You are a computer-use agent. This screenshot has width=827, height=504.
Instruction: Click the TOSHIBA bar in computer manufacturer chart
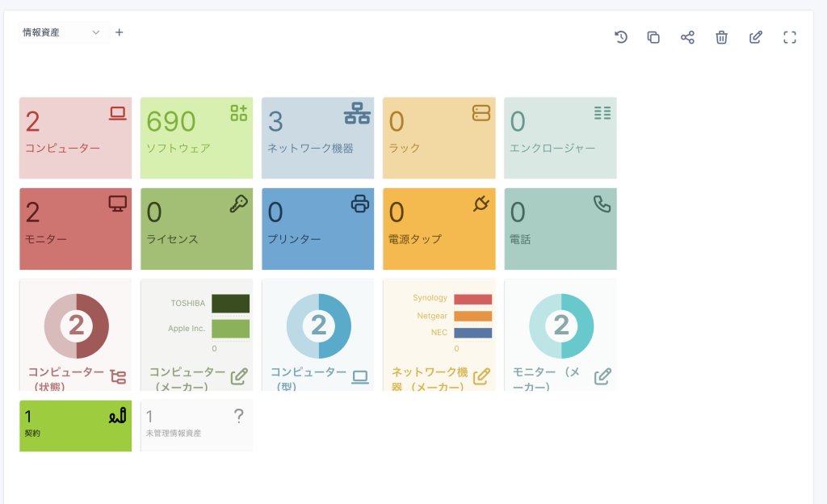[230, 304]
